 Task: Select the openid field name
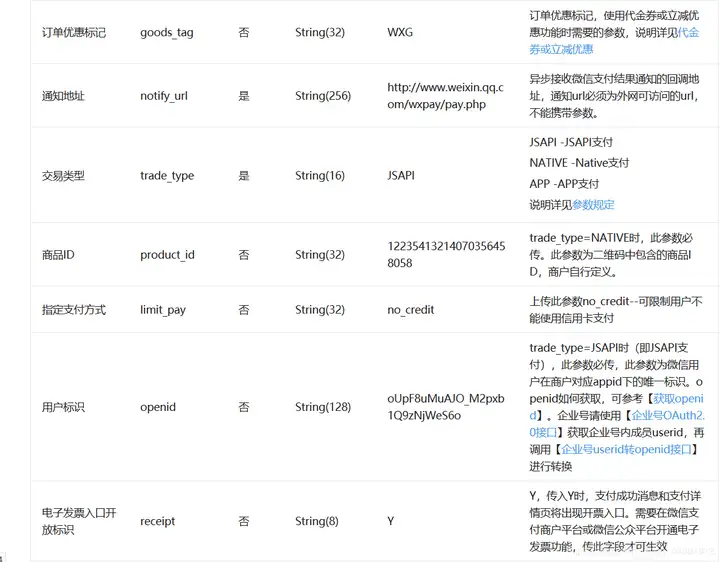coord(158,407)
